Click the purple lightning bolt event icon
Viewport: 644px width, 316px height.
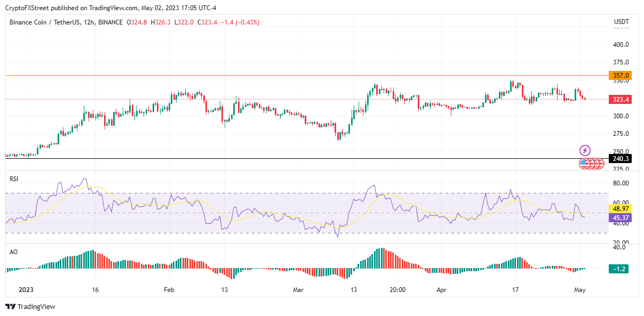click(x=585, y=150)
